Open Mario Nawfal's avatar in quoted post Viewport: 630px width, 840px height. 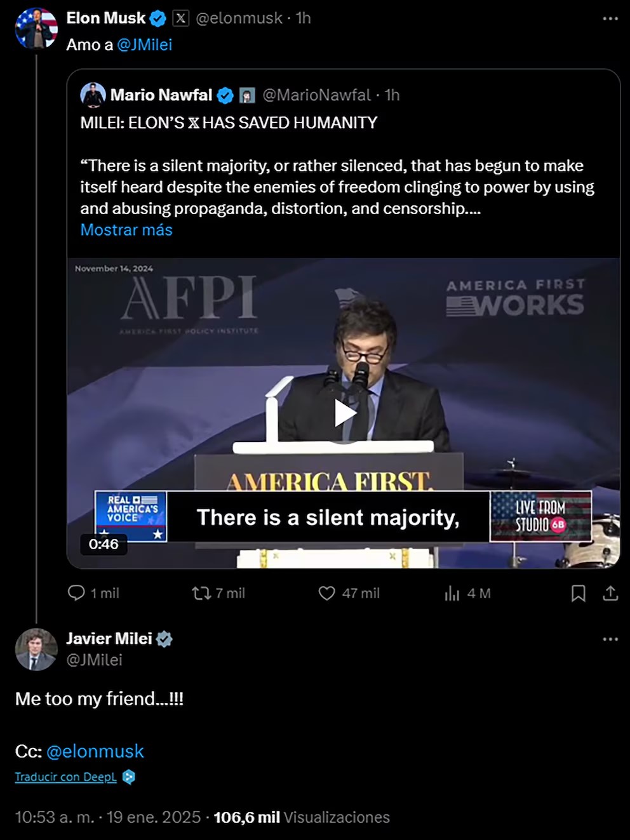pos(93,95)
